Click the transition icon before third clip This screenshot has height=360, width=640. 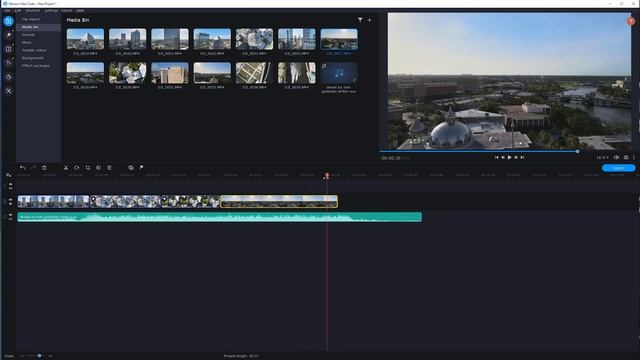click(164, 199)
